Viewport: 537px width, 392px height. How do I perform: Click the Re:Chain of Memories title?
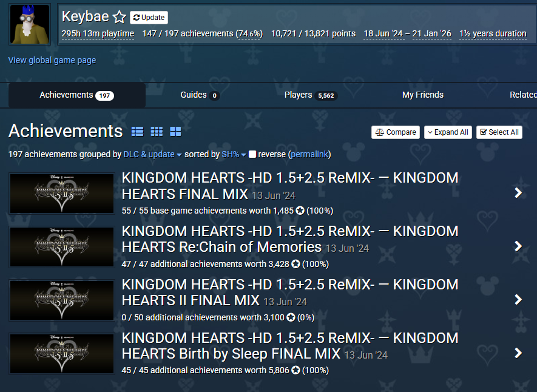coord(289,239)
